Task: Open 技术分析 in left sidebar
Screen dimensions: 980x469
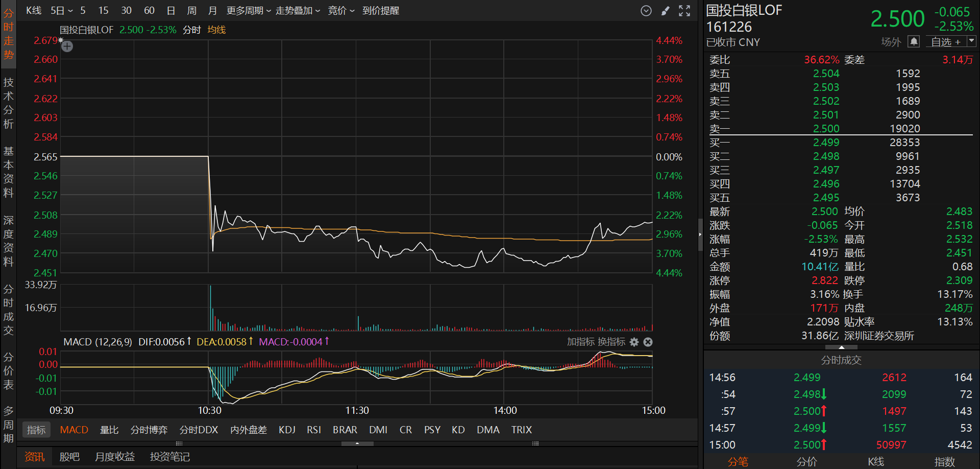Action: (x=8, y=103)
